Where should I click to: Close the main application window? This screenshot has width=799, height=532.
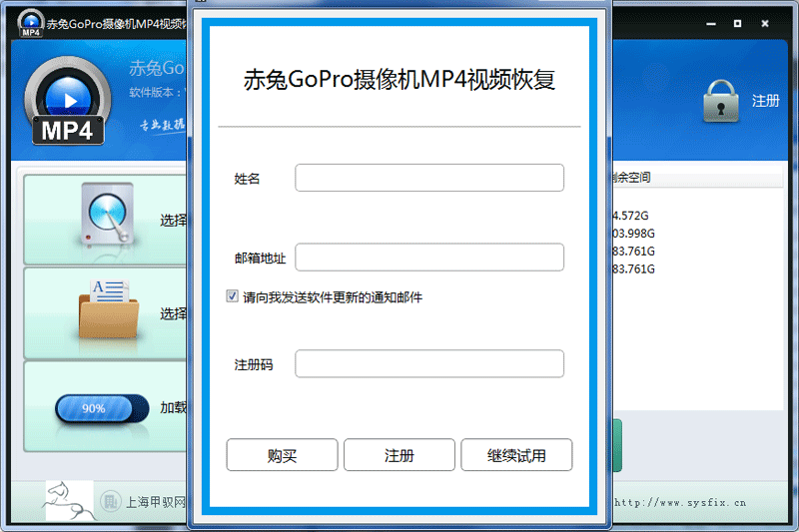(x=765, y=24)
